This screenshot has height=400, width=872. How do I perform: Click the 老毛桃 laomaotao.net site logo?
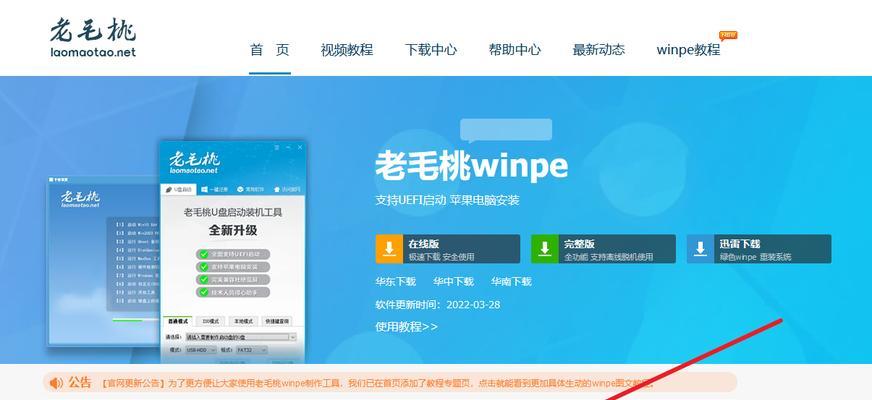(x=93, y=37)
